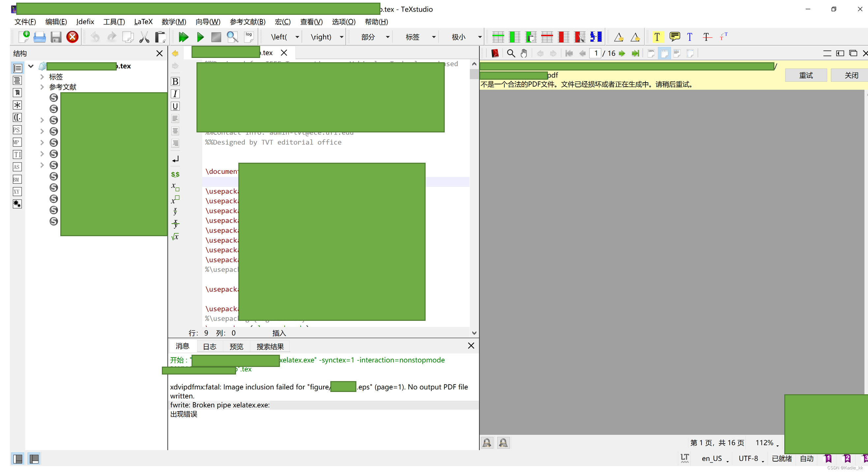The width and height of the screenshot is (868, 473).
Task: Insert a square root symbol
Action: click(x=175, y=237)
